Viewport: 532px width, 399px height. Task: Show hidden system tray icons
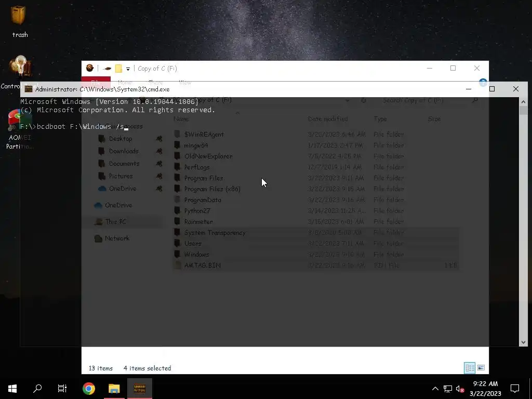point(435,389)
